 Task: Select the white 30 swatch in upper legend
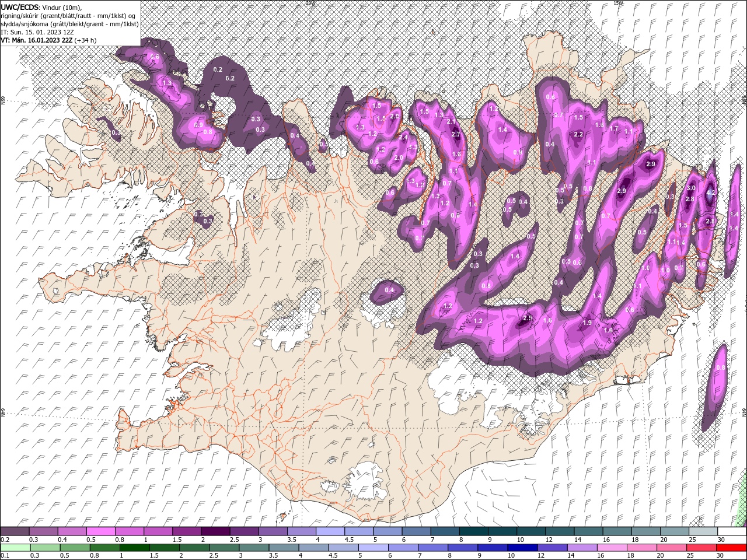732,531
